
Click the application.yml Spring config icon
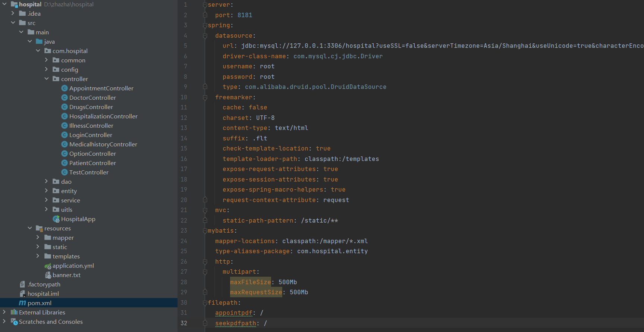pos(48,266)
